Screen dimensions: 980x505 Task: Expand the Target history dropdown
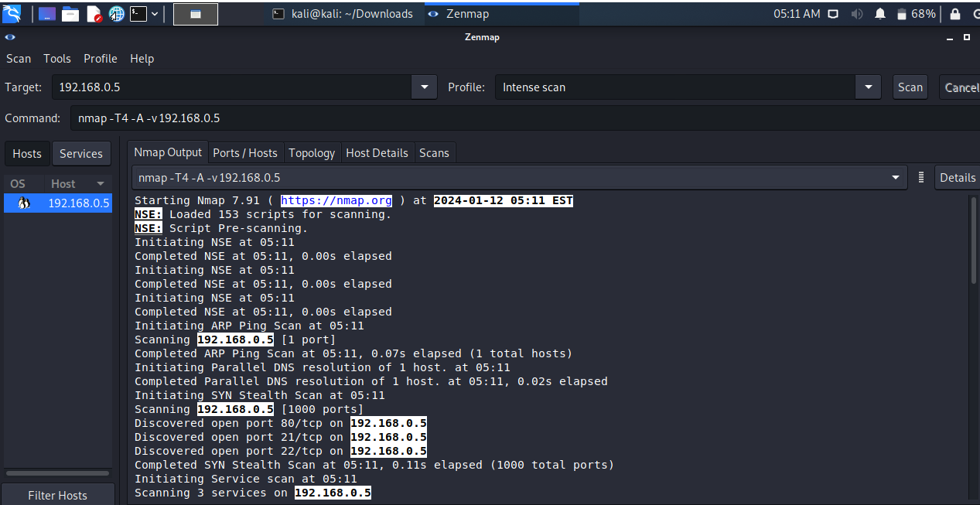pyautogui.click(x=424, y=87)
